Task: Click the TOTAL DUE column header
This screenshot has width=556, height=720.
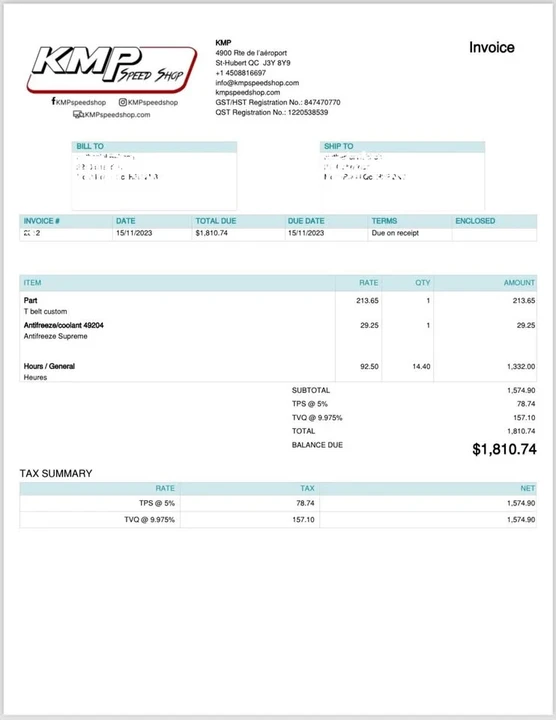Action: click(216, 221)
